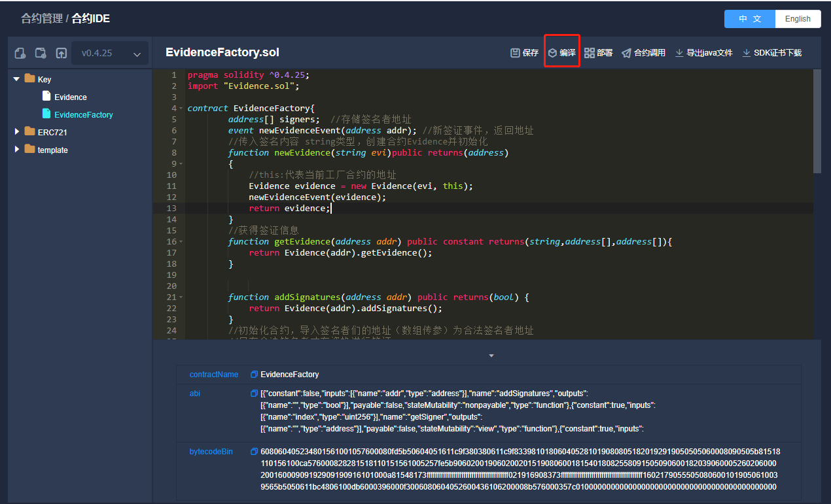Image resolution: width=831 pixels, height=504 pixels.
Task: Switch the interface to English
Action: 797,19
